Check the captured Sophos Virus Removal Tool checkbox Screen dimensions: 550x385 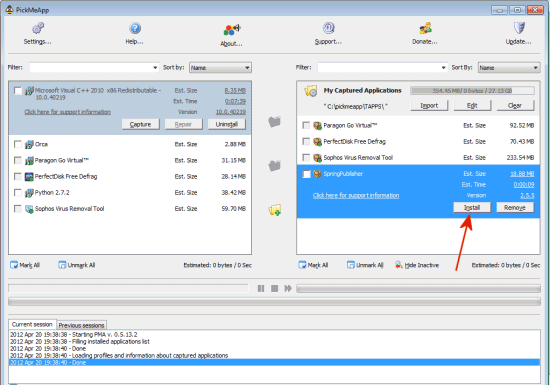click(306, 158)
